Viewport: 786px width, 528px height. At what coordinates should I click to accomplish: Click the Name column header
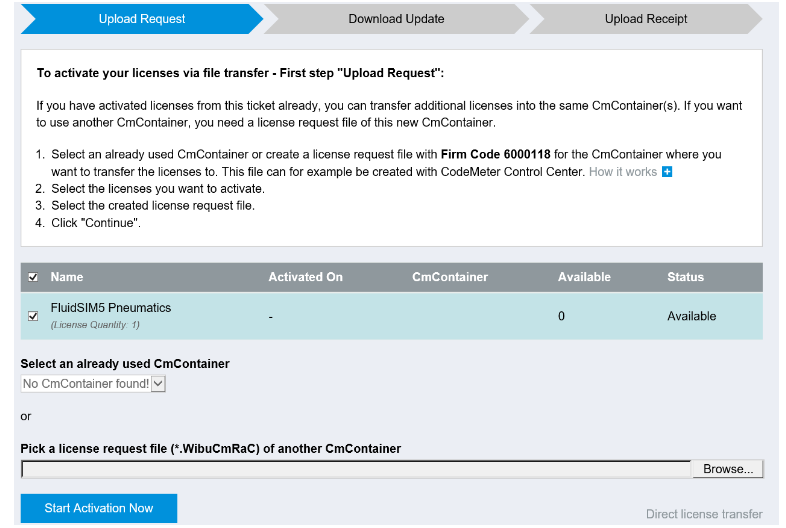click(x=67, y=277)
